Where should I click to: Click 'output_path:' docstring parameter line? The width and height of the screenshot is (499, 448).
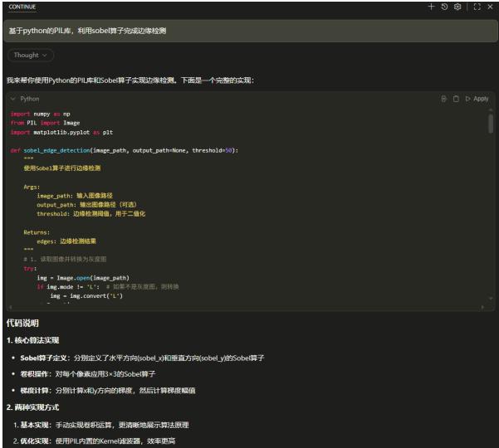[x=86, y=205]
